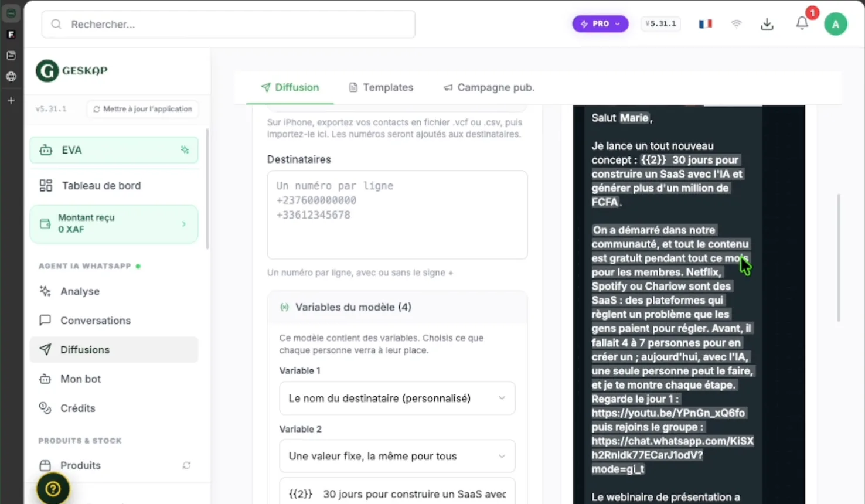
Task: Click the AGENT IA WHATSAPP section heading
Action: coord(85,266)
